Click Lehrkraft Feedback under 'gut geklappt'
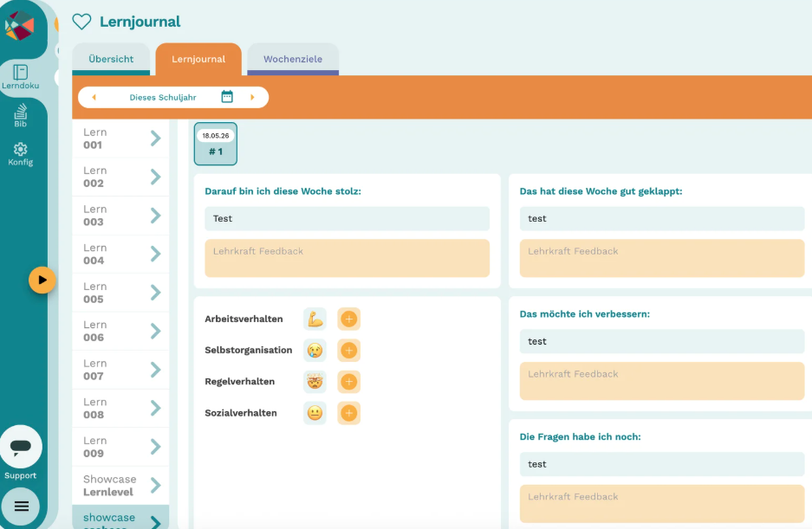This screenshot has height=529, width=812. [x=662, y=258]
